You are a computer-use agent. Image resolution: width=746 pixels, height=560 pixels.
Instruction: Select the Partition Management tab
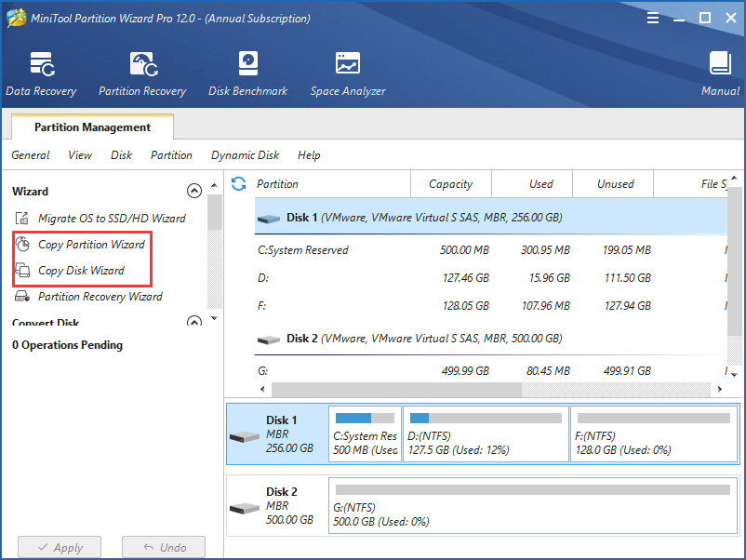pyautogui.click(x=92, y=127)
